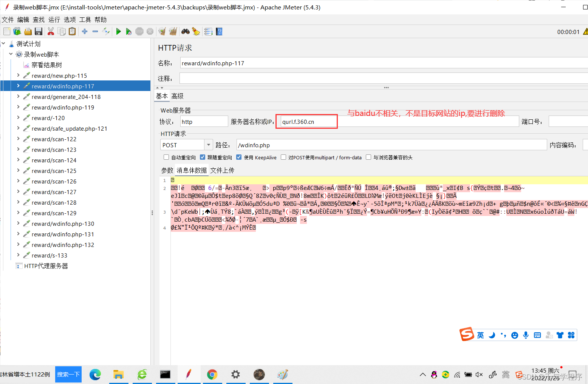Collapse all nodes with minus icon

point(95,31)
